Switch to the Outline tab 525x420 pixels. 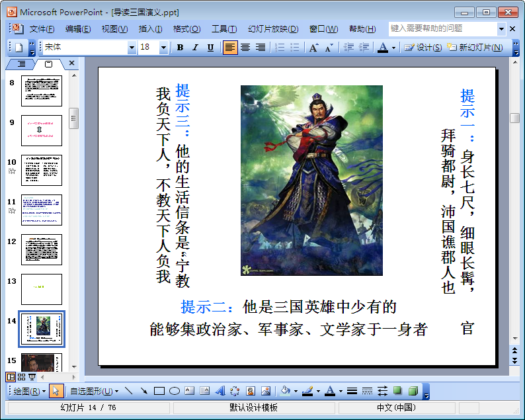coord(21,63)
